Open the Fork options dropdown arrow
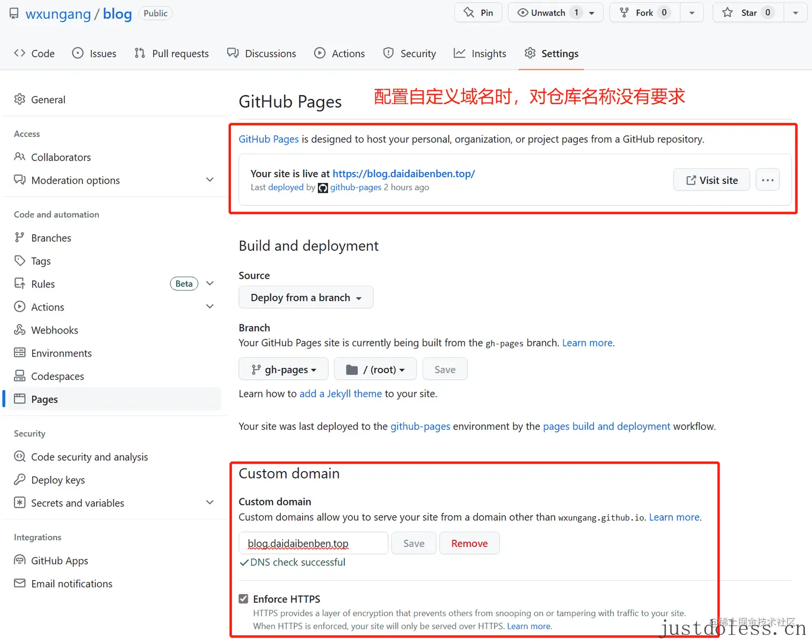812x644 pixels. pos(692,13)
